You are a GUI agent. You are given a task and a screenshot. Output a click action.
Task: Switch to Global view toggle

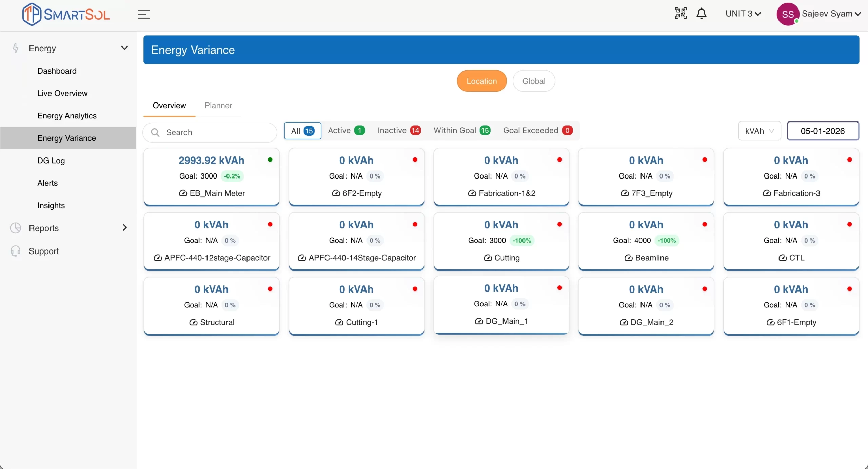pyautogui.click(x=534, y=81)
